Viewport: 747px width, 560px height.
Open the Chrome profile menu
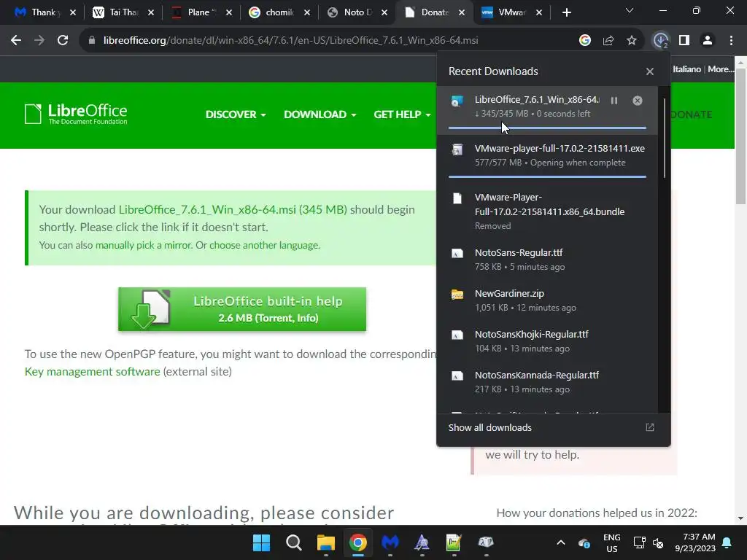coord(708,41)
